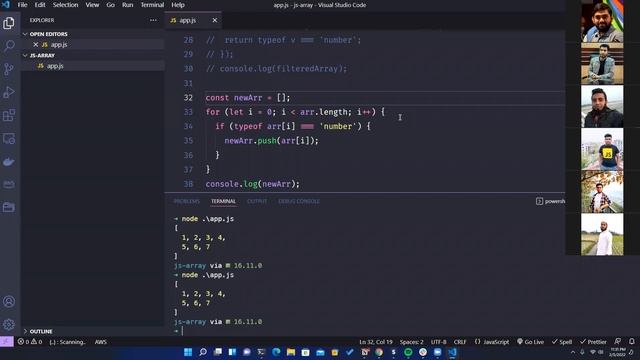This screenshot has width=640, height=360.
Task: Open the Explorer view in activity bar
Action: (9, 23)
